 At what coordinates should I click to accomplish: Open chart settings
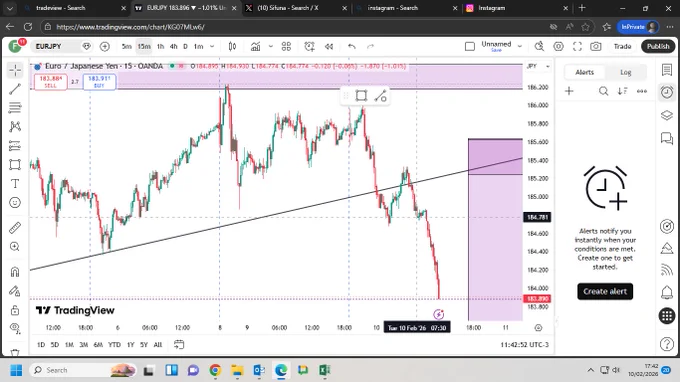tap(558, 46)
